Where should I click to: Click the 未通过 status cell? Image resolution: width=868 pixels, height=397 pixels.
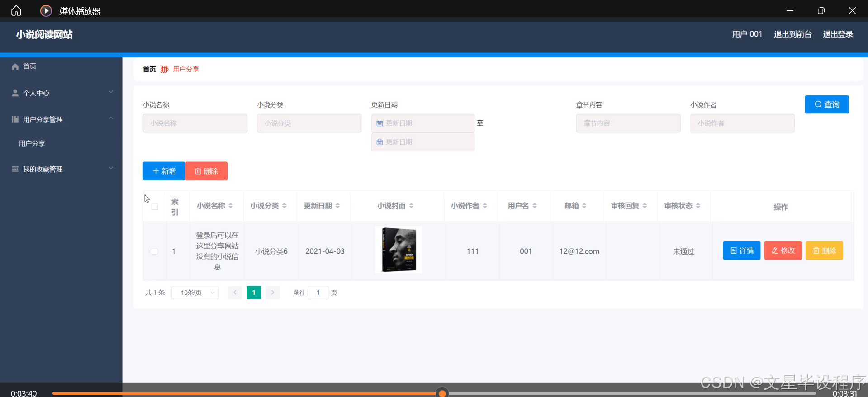coord(683,251)
